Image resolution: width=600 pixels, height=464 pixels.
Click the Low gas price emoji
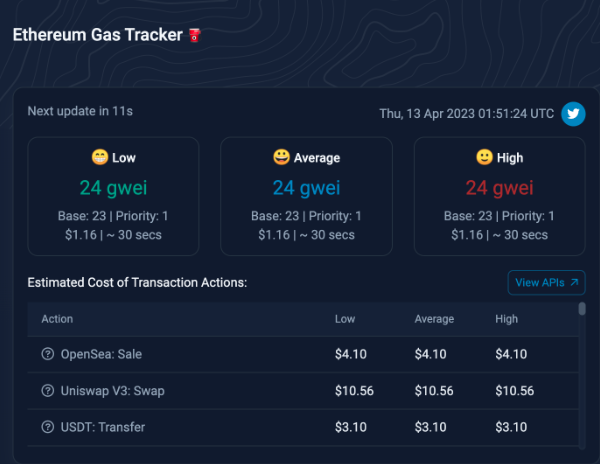point(99,157)
